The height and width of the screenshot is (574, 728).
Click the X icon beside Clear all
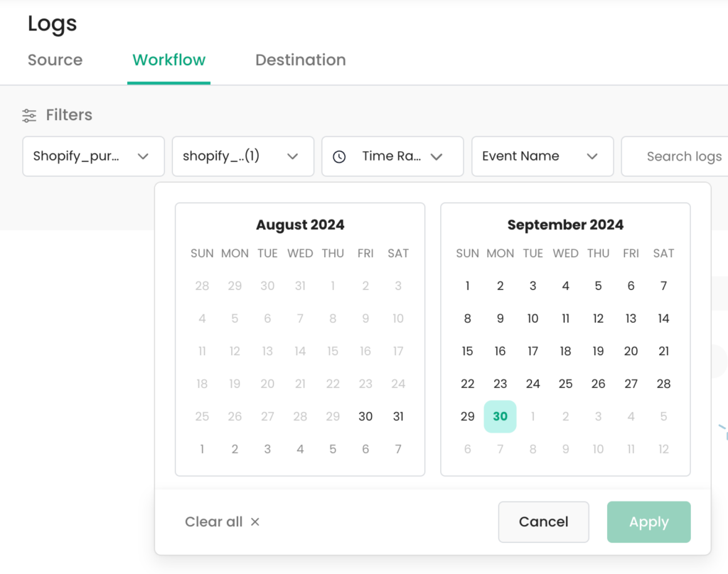[x=255, y=522]
